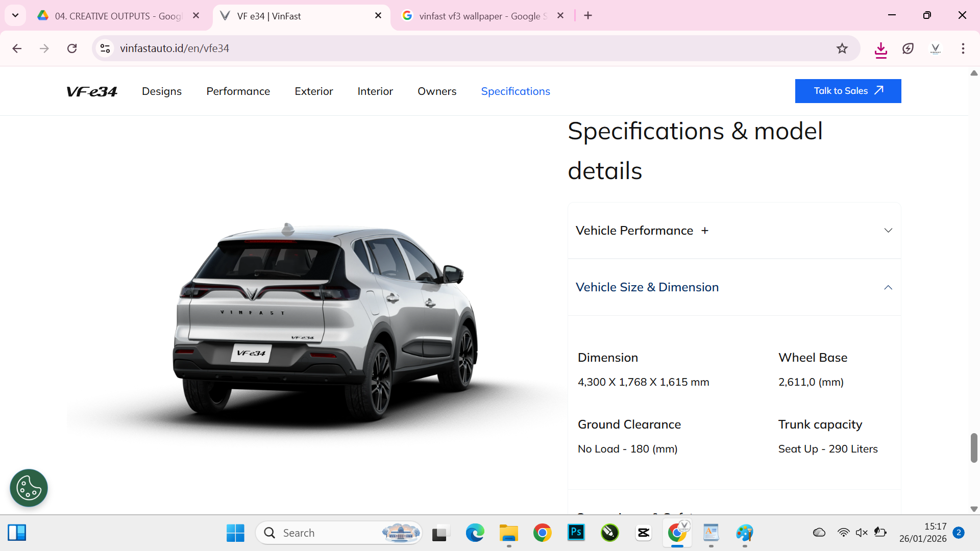View site information icon in address bar
The width and height of the screenshot is (980, 551).
pyautogui.click(x=105, y=48)
